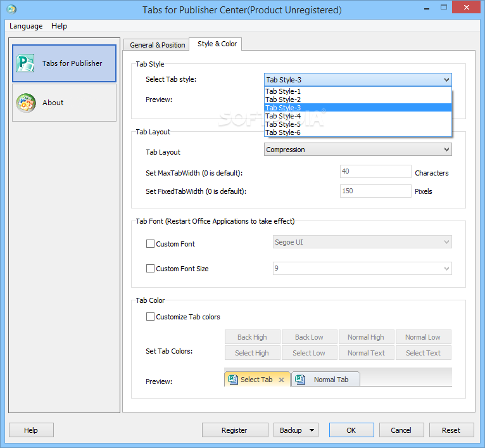Switch to the General & Position tab
Image resolution: width=485 pixels, height=448 pixels.
[157, 45]
